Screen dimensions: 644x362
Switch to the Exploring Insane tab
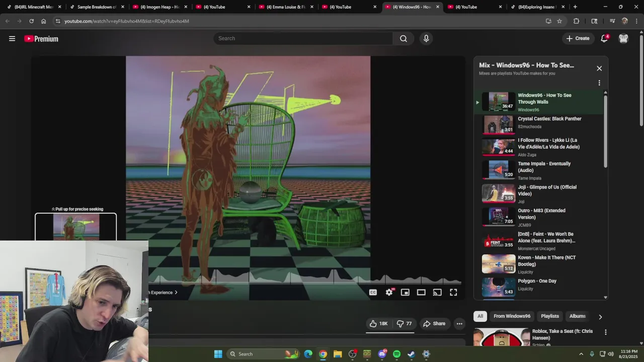click(x=537, y=7)
